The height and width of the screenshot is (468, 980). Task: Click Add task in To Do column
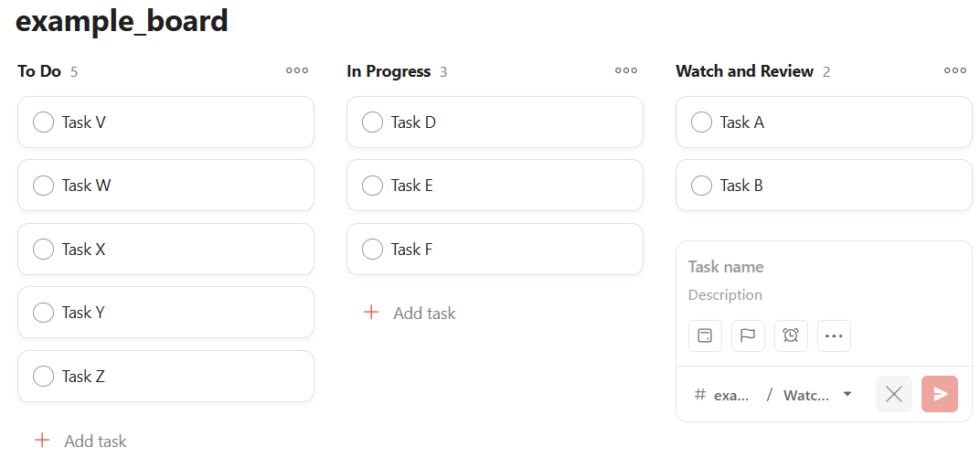pos(95,441)
